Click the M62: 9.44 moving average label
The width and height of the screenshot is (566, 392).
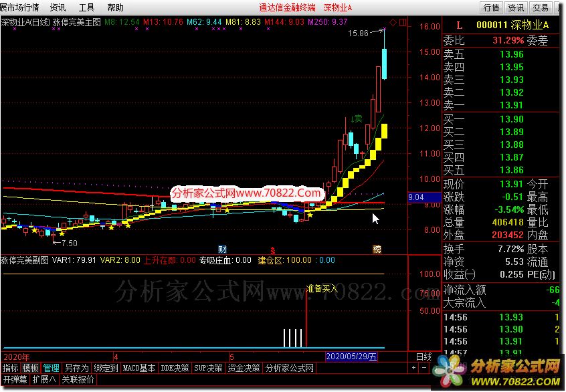coord(204,22)
